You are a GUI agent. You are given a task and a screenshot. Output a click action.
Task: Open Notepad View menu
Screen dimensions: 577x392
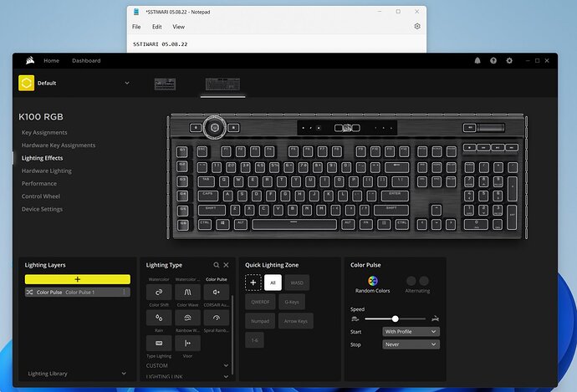[178, 27]
